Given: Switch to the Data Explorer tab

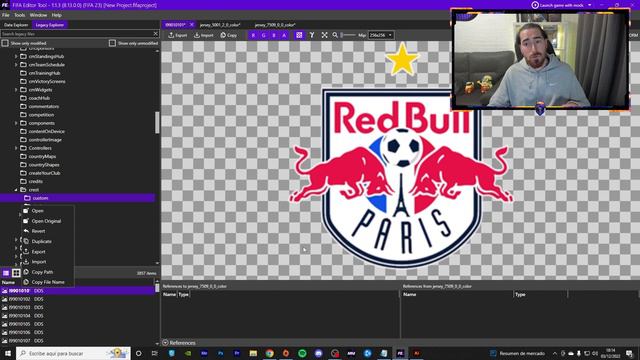Looking at the screenshot, I should (16, 25).
